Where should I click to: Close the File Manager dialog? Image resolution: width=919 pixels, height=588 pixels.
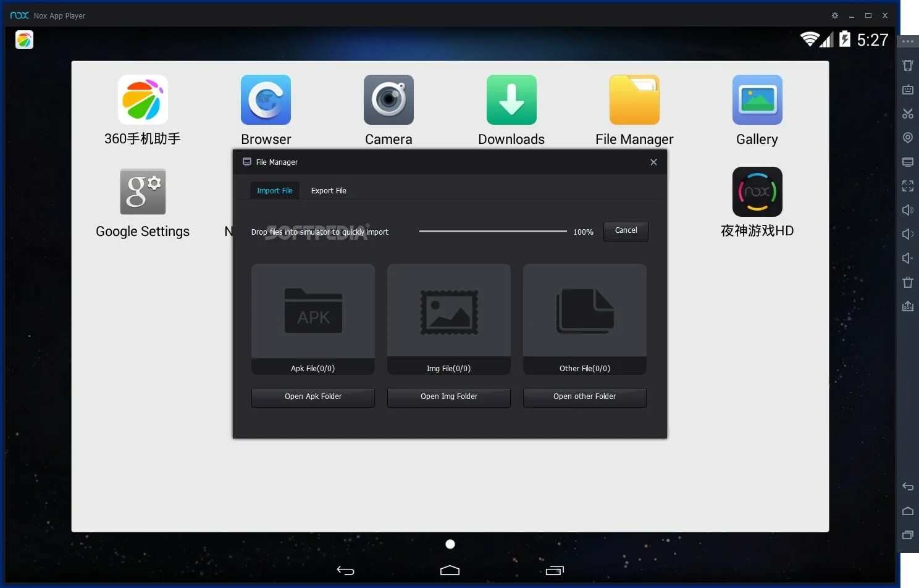pos(653,162)
